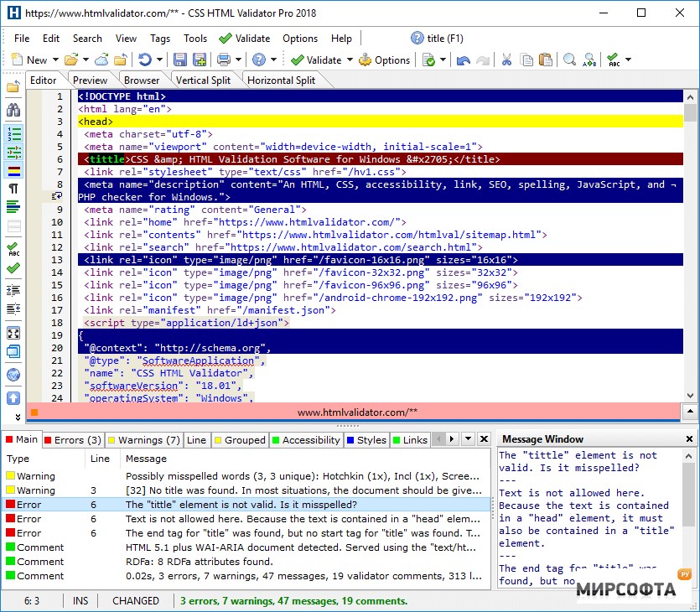Click the sidebar spell check ABC icon
The height and width of the screenshot is (612, 700).
(x=13, y=249)
